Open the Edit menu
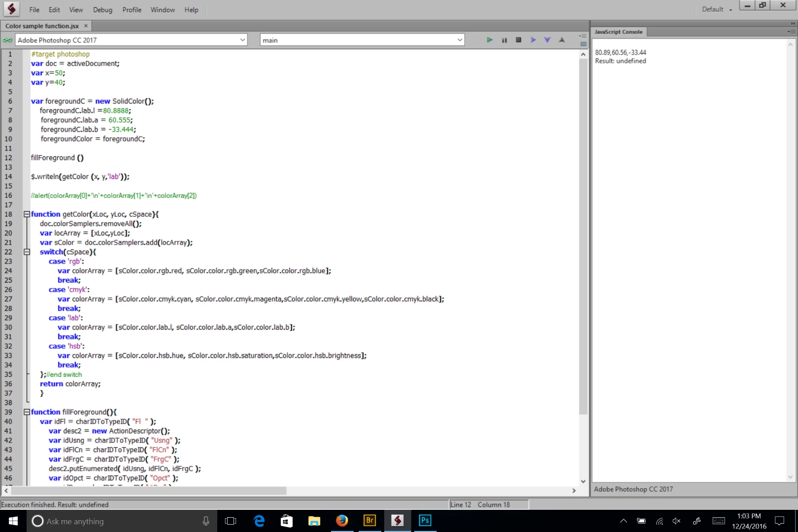The height and width of the screenshot is (532, 798). [54, 10]
